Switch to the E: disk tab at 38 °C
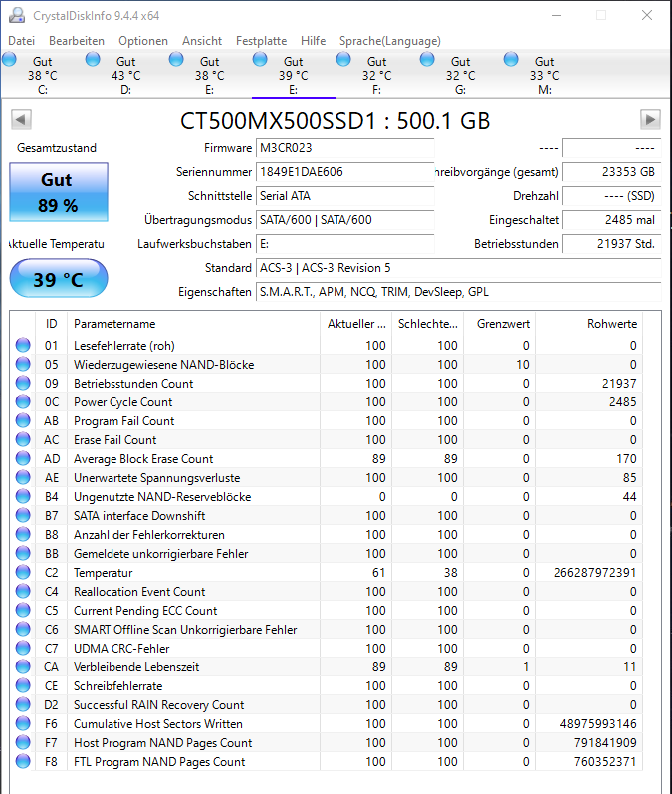The height and width of the screenshot is (794, 672). click(x=209, y=75)
